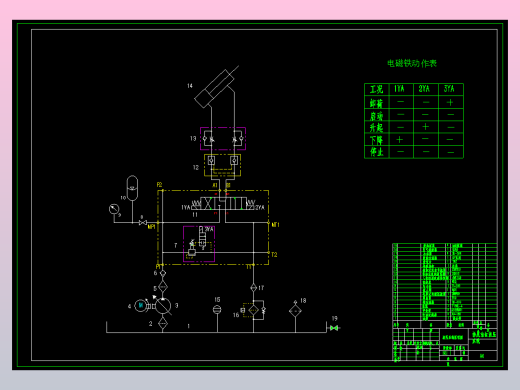The image size is (520, 390).
Task: Click the plus sign in 卸荷 row
Action: point(450,102)
